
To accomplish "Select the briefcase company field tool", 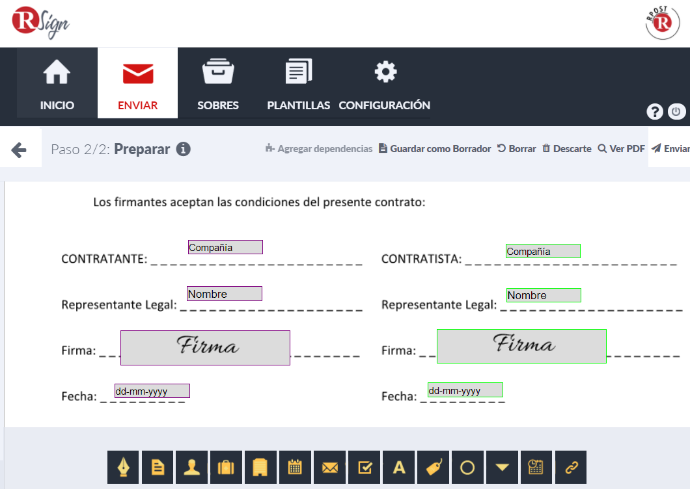I will [x=226, y=467].
